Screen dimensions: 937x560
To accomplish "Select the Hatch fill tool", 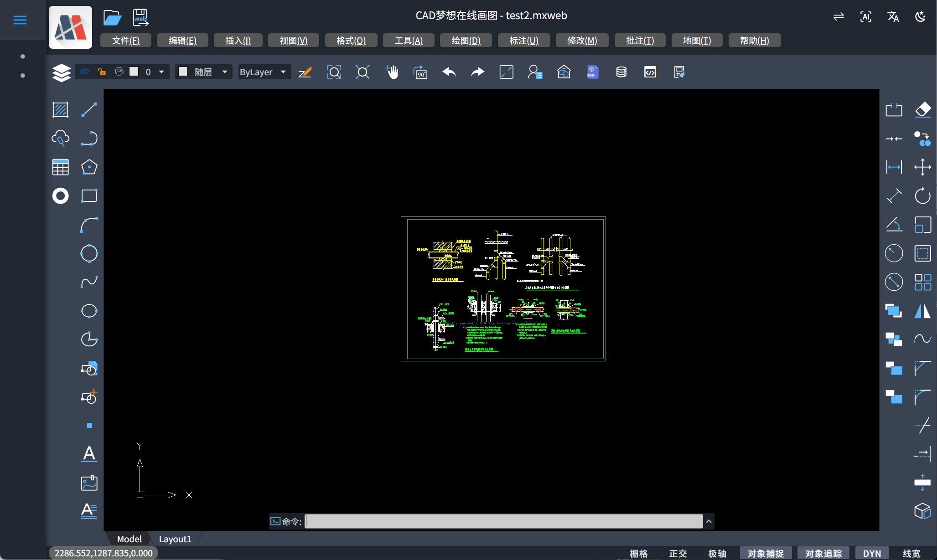I will [x=60, y=110].
